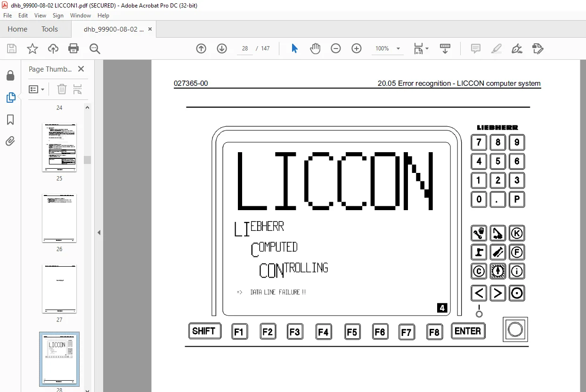Collapse the navigation pane with the left arrow
This screenshot has height=392, width=586.
(x=99, y=232)
